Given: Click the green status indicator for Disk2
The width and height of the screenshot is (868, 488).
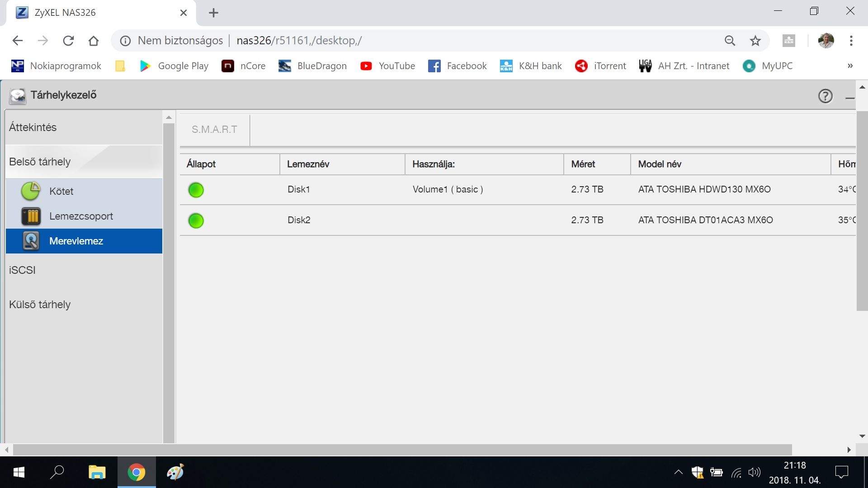Looking at the screenshot, I should pos(196,221).
